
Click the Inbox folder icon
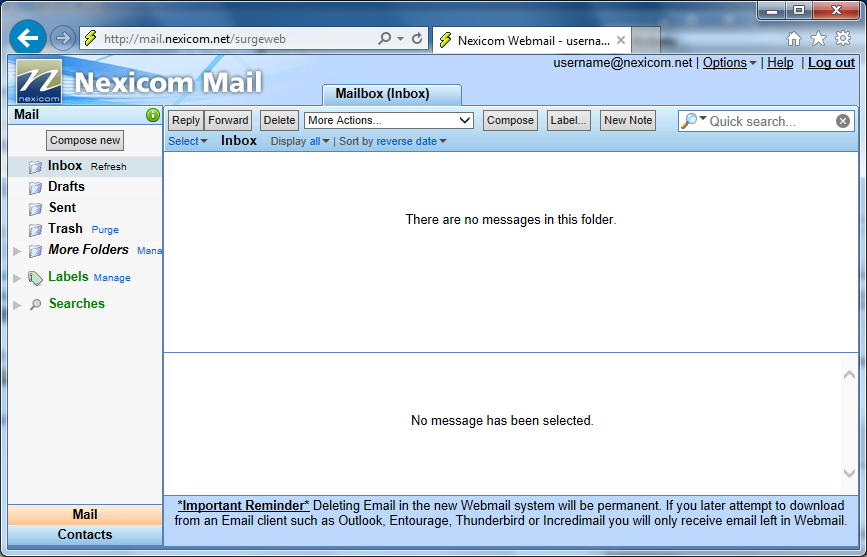35,166
